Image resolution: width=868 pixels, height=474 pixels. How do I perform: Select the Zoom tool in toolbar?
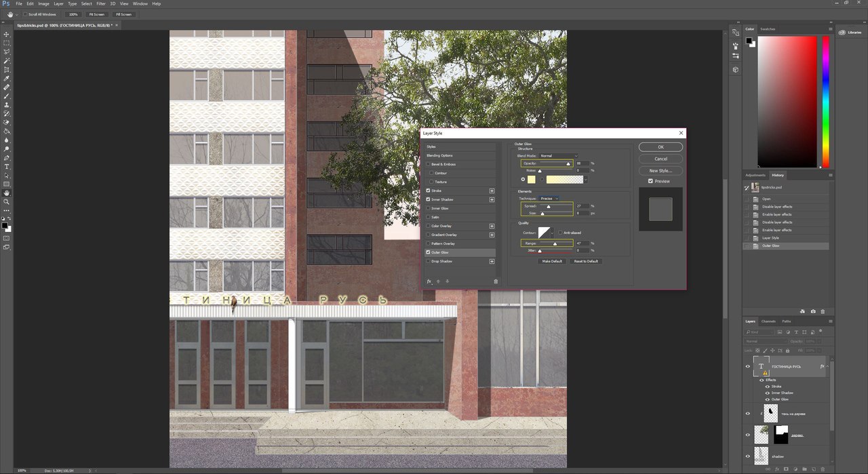pos(7,201)
